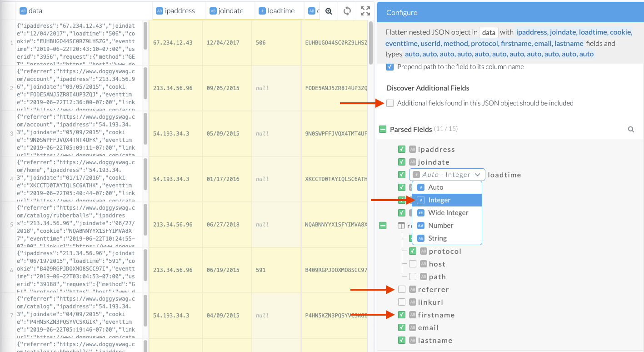Image resolution: width=644 pixels, height=352 pixels.
Task: Enable additional fields found checkbox
Action: pyautogui.click(x=390, y=103)
